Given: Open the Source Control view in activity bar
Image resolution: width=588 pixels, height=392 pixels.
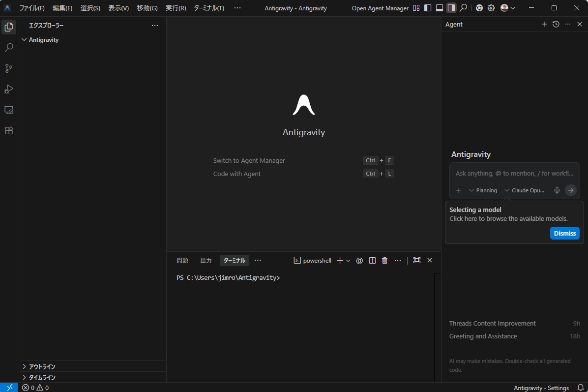Looking at the screenshot, I should click(9, 68).
